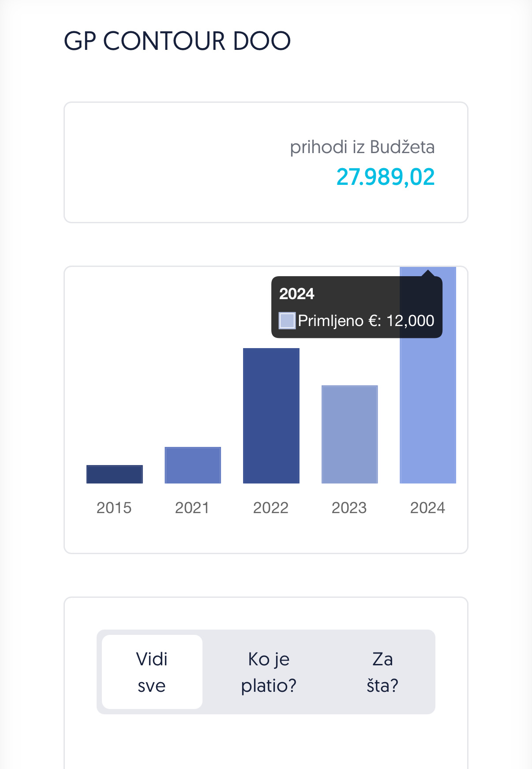Click the 2021 x-axis label
The width and height of the screenshot is (532, 769).
pyautogui.click(x=192, y=508)
